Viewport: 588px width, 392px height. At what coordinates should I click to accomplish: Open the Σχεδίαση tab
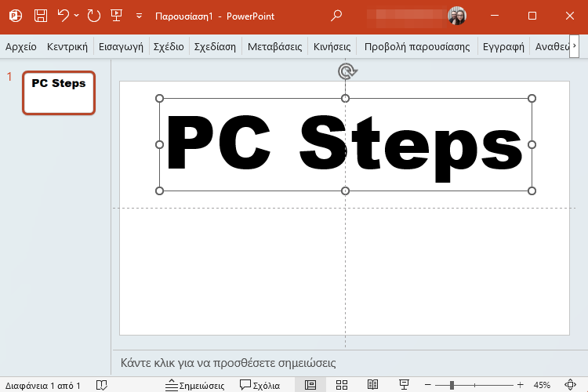click(x=215, y=47)
